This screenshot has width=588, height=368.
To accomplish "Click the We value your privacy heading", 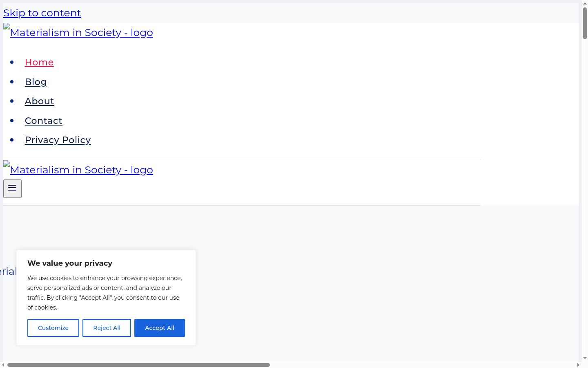I will [x=70, y=263].
